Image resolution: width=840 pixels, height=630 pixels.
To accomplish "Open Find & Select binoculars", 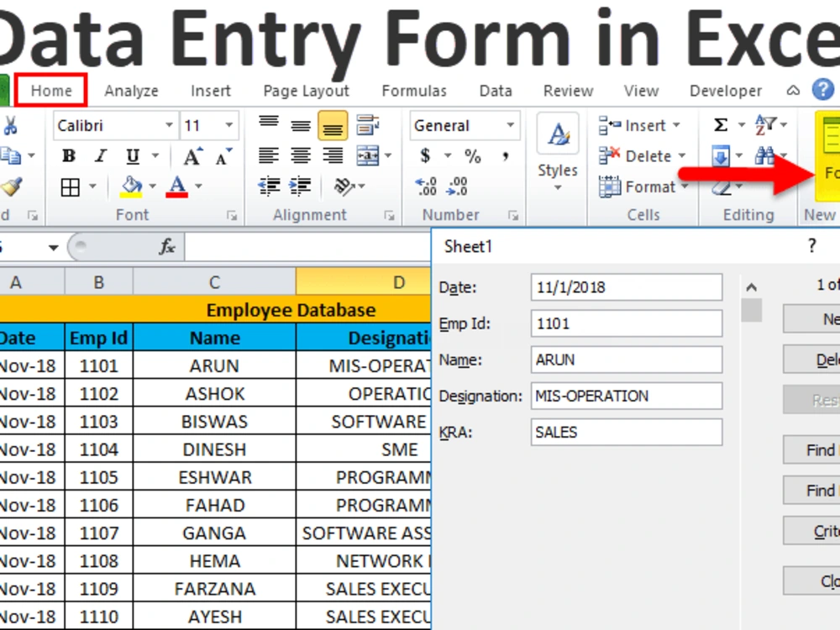I will tap(764, 156).
